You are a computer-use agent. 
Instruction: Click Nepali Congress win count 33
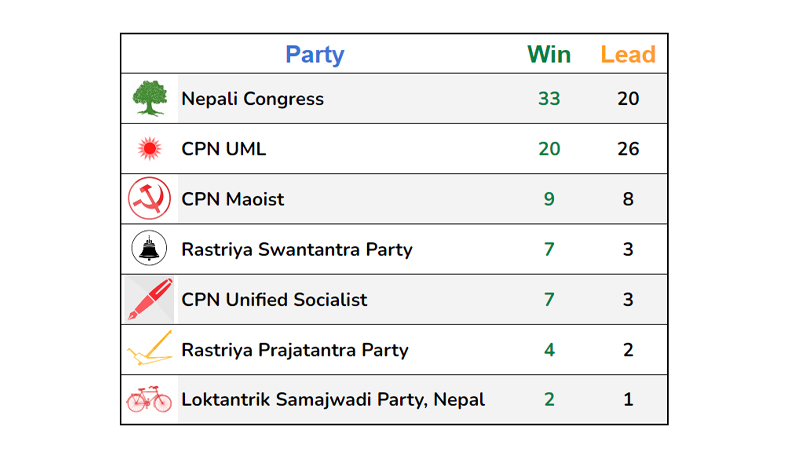click(549, 98)
